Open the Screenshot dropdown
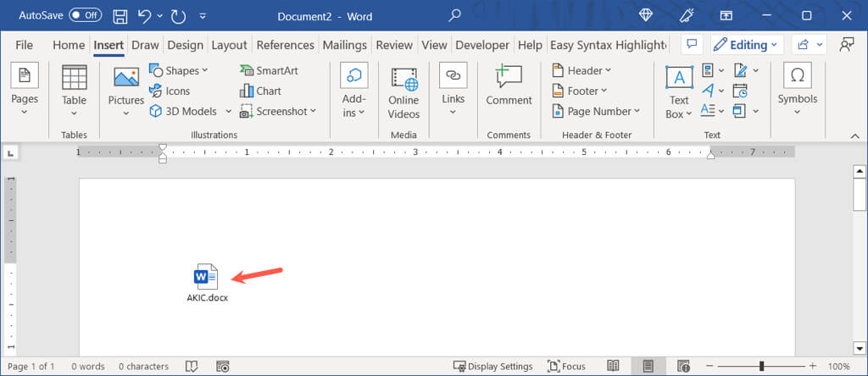Viewport: 868px width, 376px height. point(313,111)
